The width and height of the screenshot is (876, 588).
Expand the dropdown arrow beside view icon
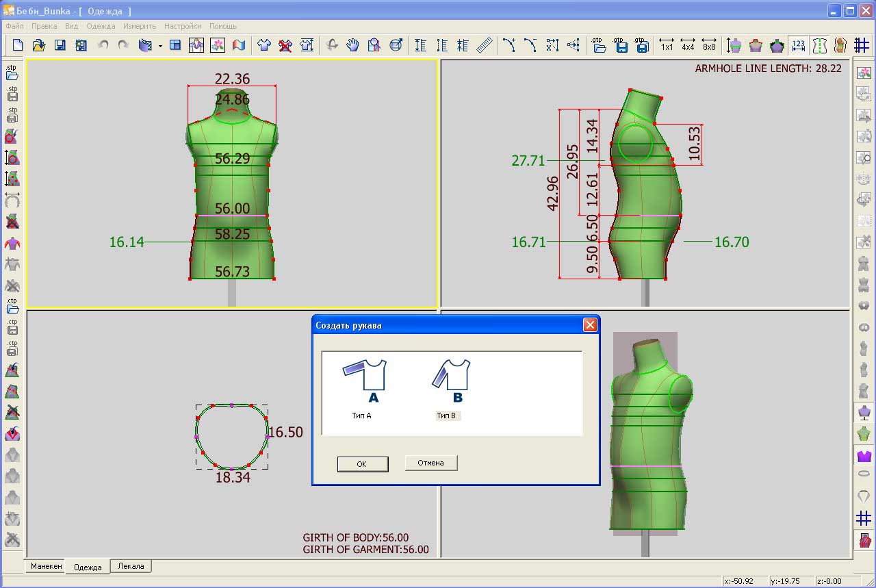160,46
